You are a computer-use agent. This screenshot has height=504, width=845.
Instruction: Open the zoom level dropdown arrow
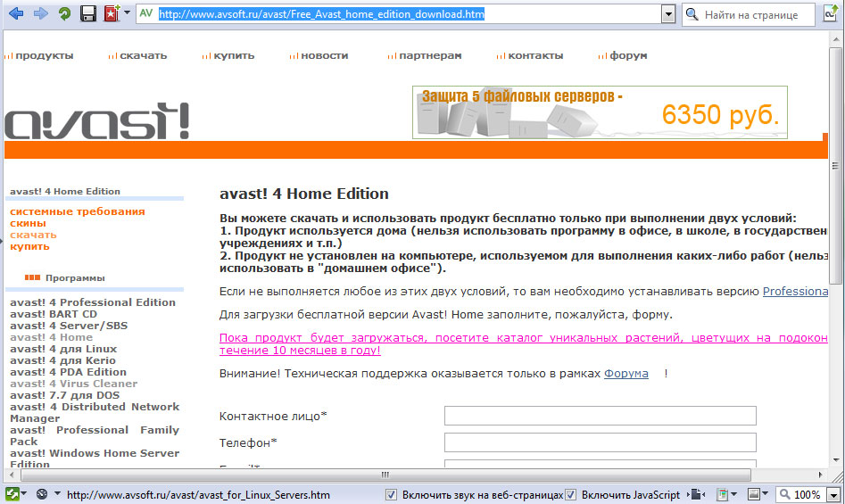click(x=833, y=495)
